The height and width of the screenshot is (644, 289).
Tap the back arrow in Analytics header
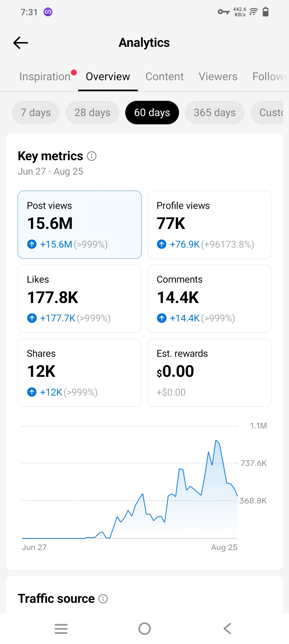tap(21, 43)
